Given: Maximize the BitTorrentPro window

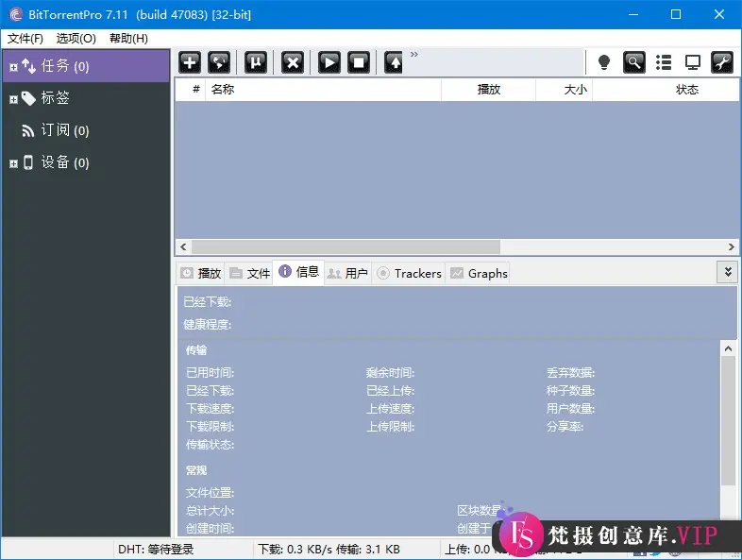Looking at the screenshot, I should tap(676, 15).
